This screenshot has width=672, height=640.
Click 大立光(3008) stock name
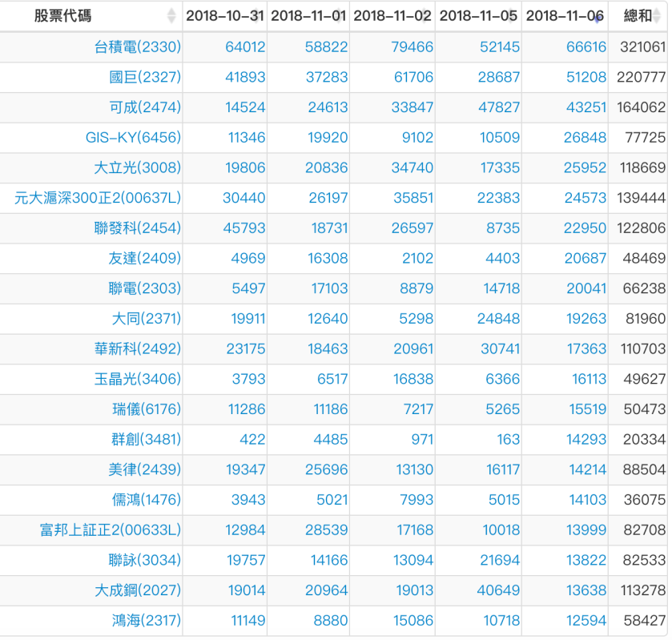tap(138, 168)
